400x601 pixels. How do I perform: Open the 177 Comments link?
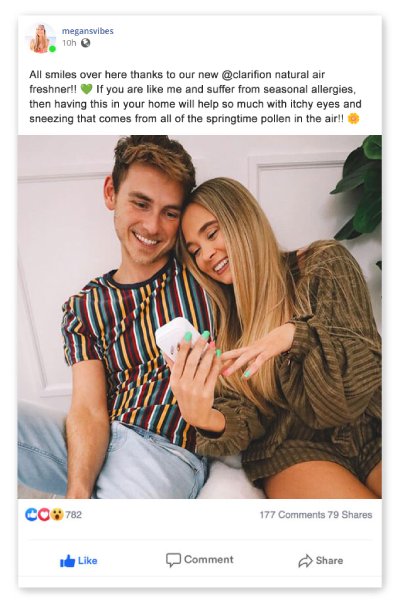coord(292,515)
